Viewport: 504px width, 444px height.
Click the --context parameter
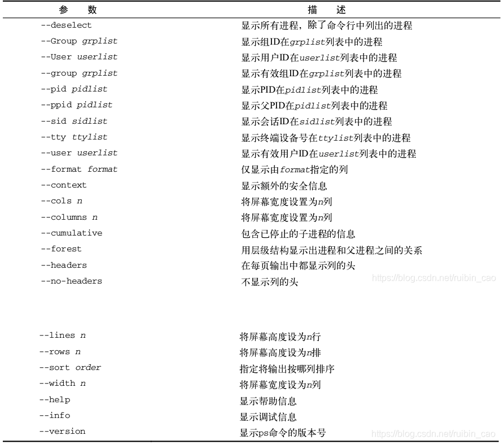pyautogui.click(x=64, y=185)
